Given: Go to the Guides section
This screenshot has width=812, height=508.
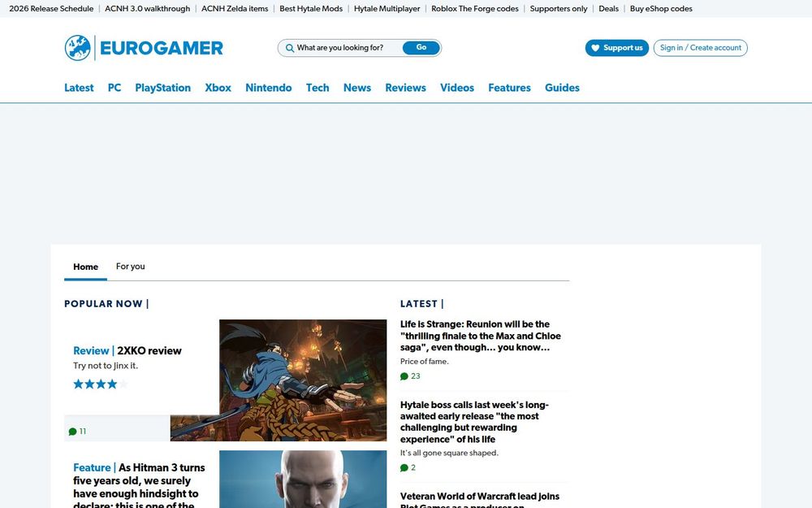Looking at the screenshot, I should 562,88.
